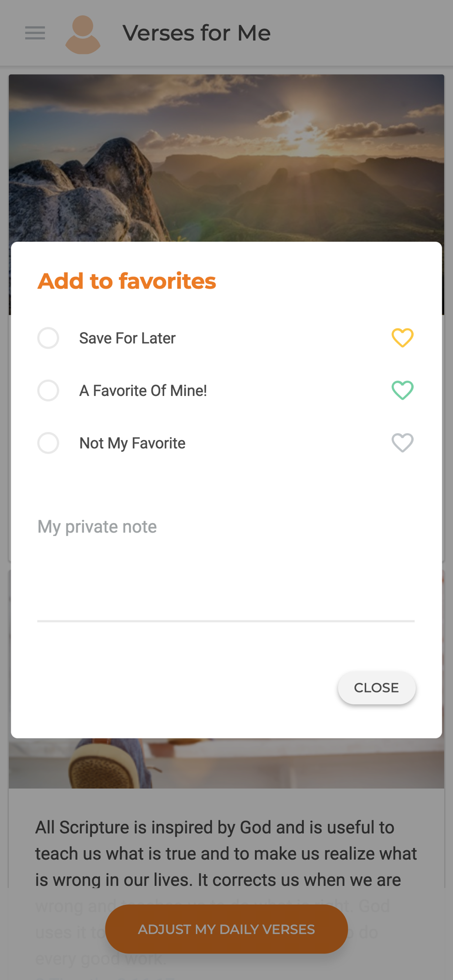453x980 pixels.
Task: Tap the Adjust My Daily Verses button
Action: coord(226,929)
